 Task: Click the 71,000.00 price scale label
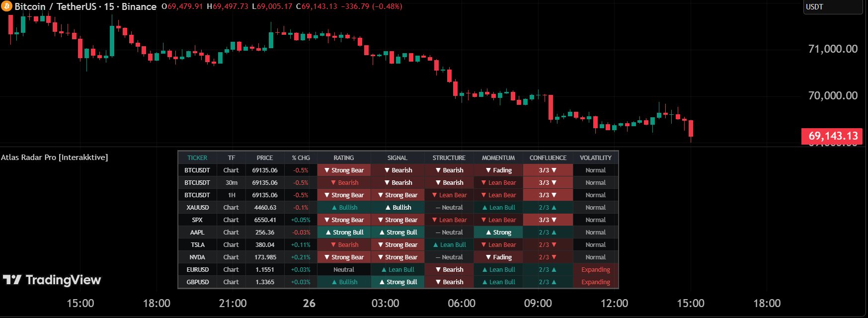coord(833,49)
